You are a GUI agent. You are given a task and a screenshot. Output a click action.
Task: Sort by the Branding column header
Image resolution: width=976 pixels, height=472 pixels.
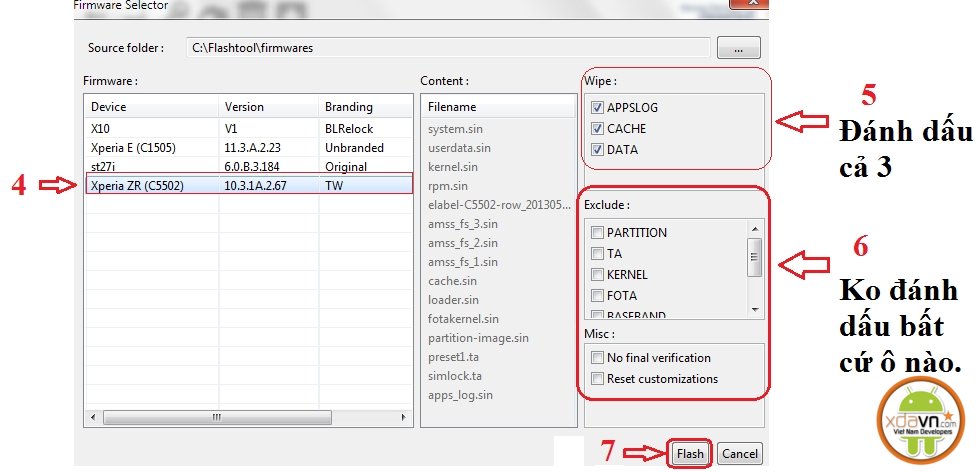[x=365, y=107]
